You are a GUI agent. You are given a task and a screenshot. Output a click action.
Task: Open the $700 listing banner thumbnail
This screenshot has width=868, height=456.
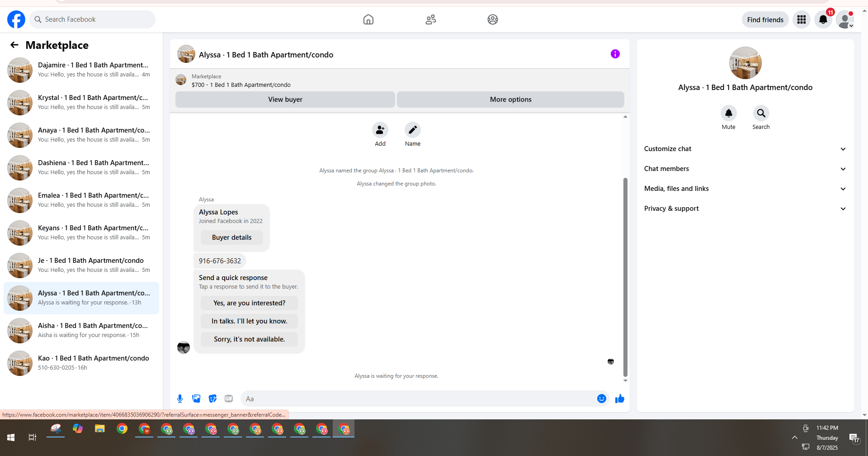181,80
